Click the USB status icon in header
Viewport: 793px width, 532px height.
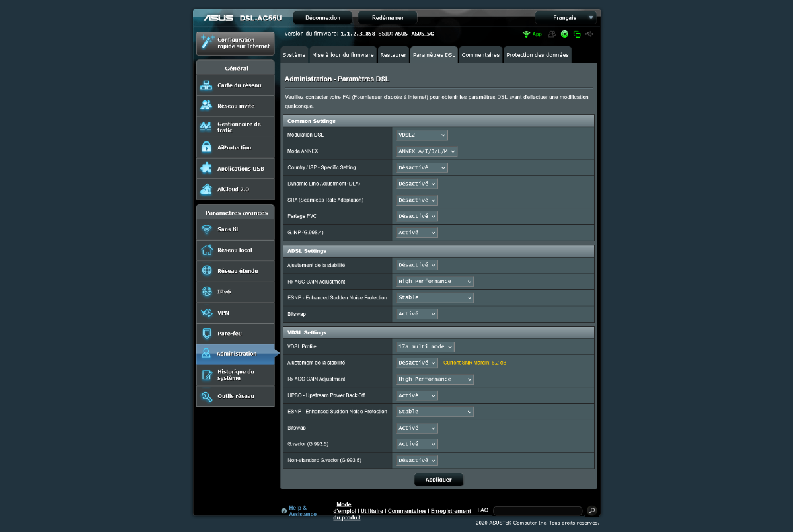point(589,34)
